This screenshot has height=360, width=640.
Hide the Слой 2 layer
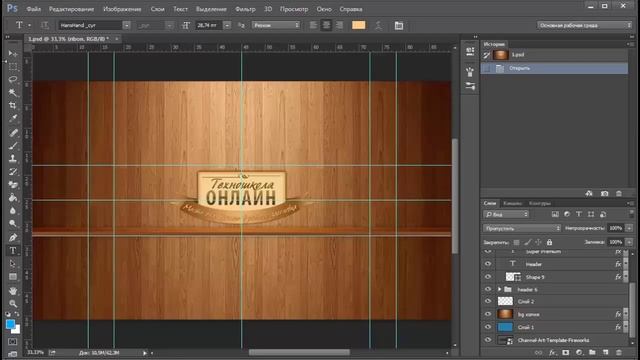point(488,302)
